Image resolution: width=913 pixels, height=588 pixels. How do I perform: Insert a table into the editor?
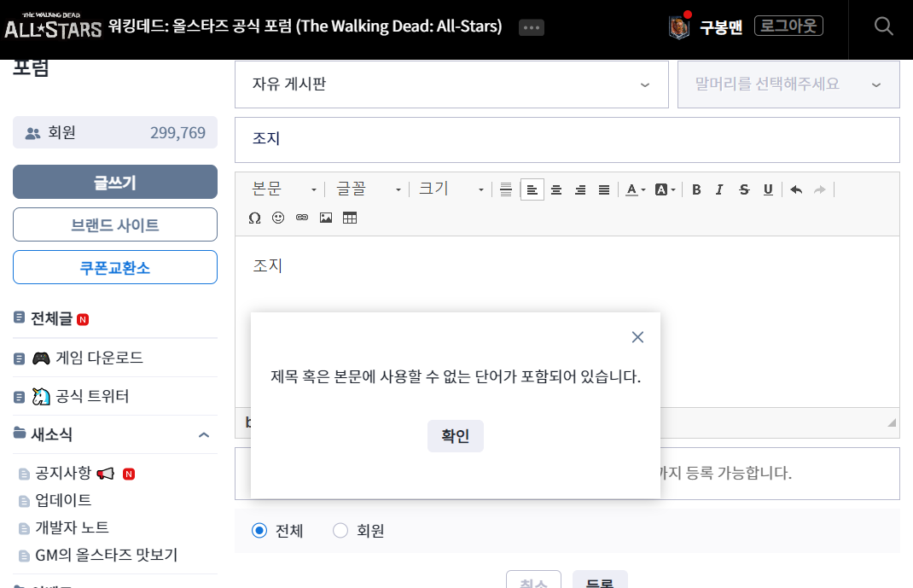350,218
